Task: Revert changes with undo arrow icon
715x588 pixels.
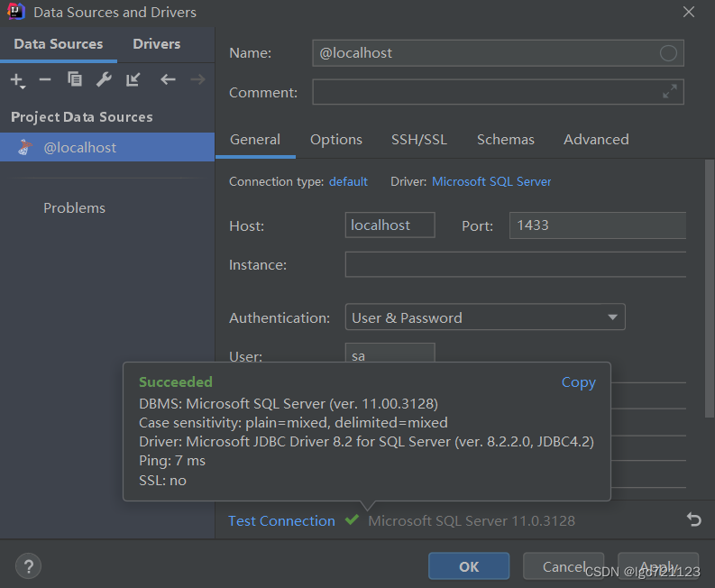Action: 694,519
